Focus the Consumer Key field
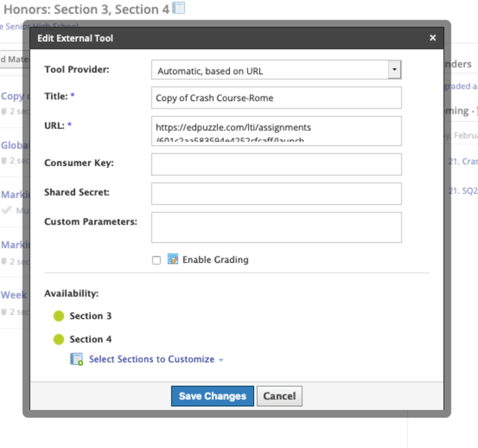 276,164
